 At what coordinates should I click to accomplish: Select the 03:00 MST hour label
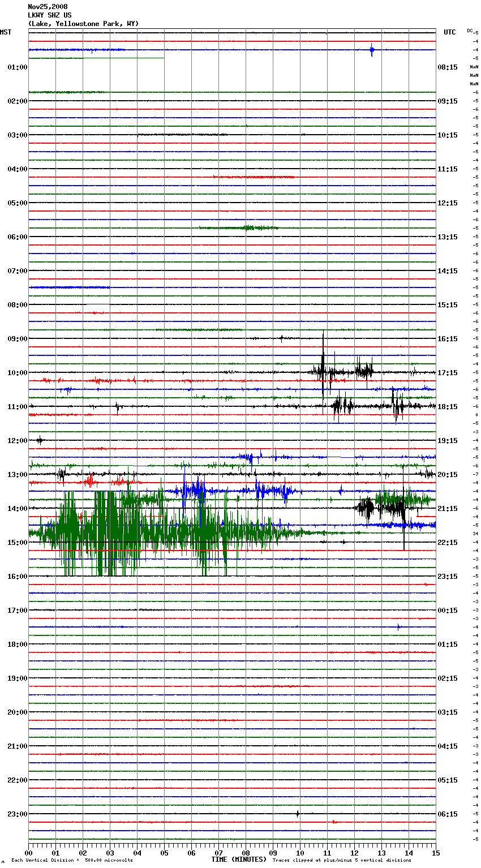(x=18, y=135)
